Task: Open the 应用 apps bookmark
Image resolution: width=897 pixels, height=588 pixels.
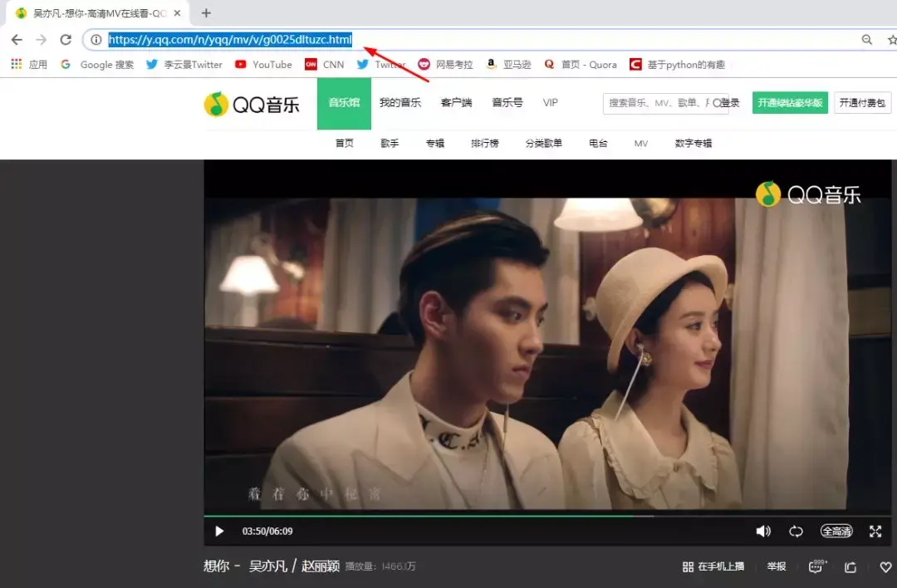Action: [x=29, y=64]
